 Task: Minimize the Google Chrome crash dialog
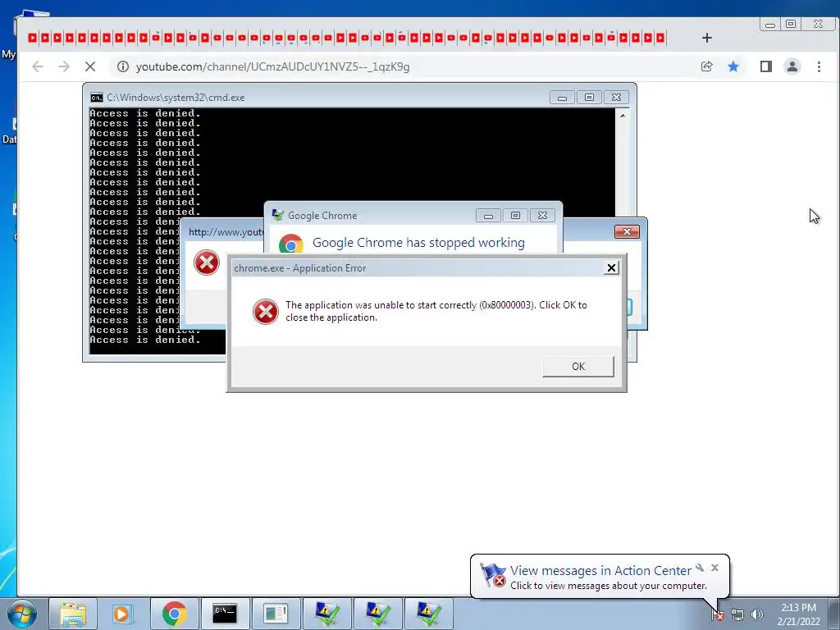click(488, 216)
